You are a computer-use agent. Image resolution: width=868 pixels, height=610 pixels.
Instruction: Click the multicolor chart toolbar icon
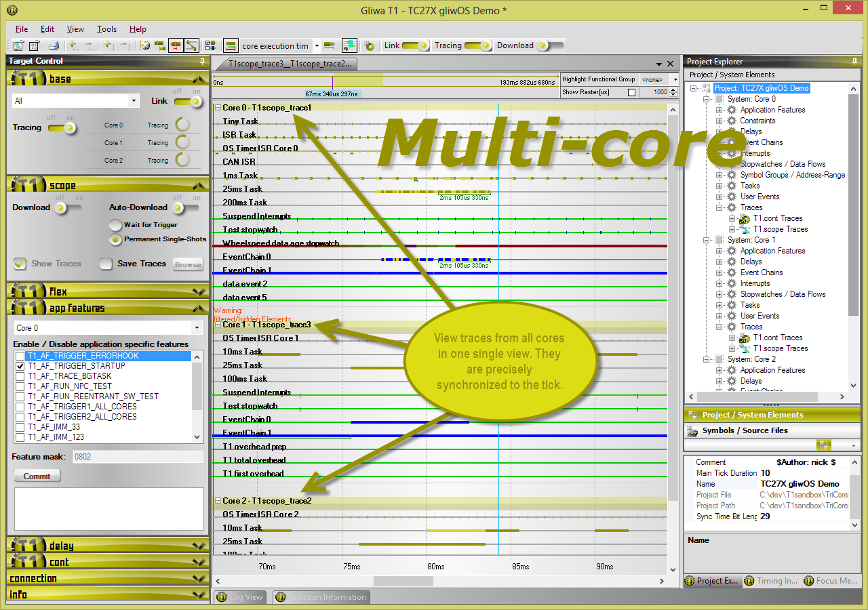(349, 46)
